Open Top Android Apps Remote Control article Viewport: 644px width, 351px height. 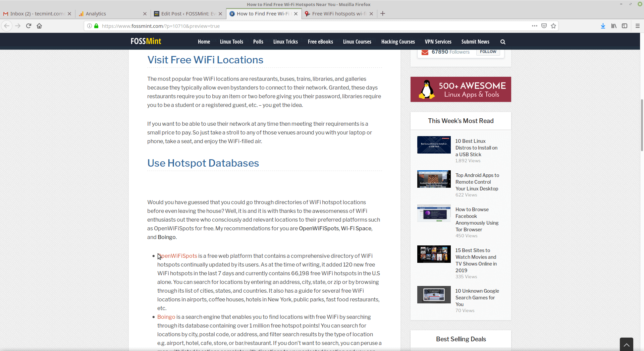coord(477,182)
